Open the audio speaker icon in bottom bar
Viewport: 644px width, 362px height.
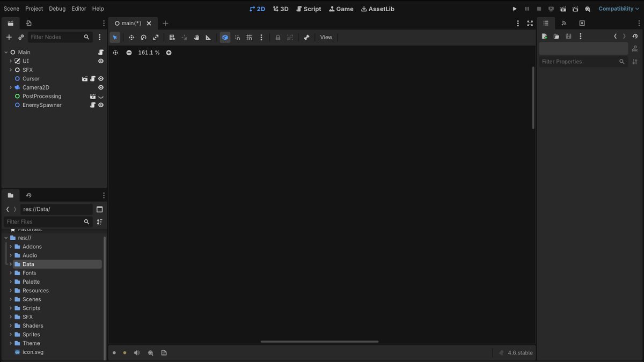click(x=137, y=353)
